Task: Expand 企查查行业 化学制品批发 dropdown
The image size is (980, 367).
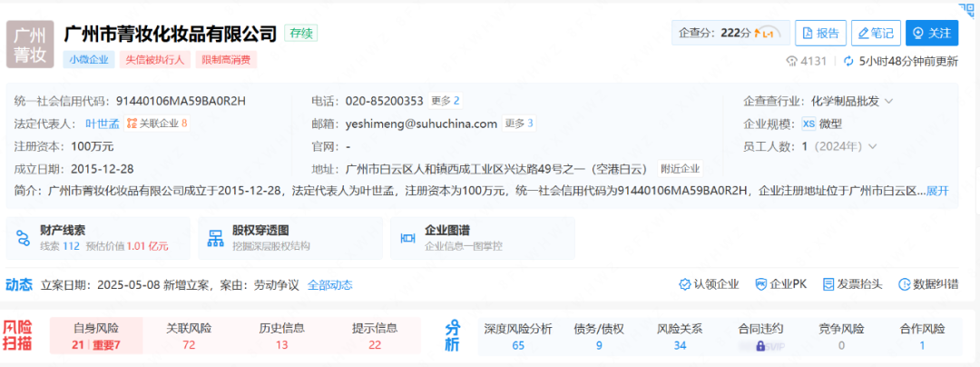Action: pyautogui.click(x=889, y=101)
